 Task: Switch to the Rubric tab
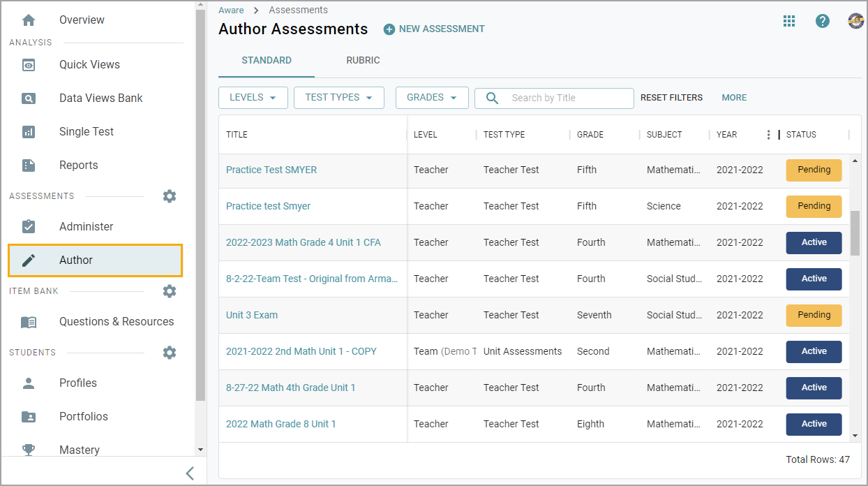click(363, 61)
